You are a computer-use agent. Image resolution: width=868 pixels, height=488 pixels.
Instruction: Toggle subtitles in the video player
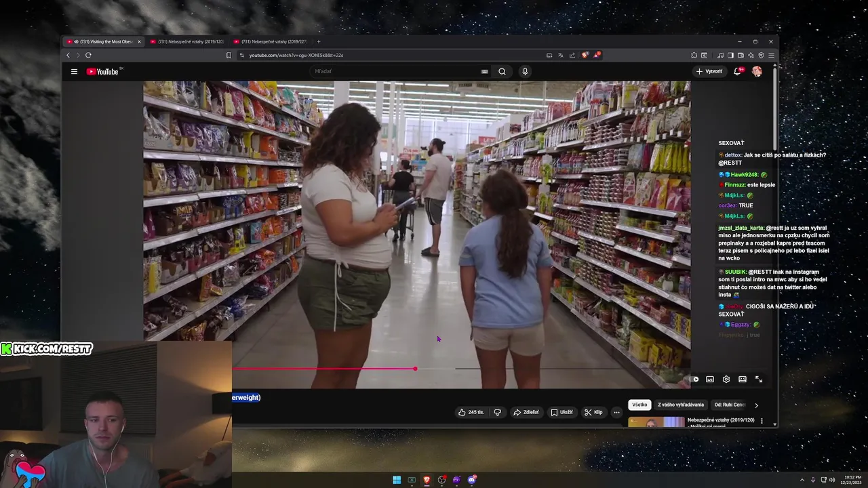coord(710,379)
